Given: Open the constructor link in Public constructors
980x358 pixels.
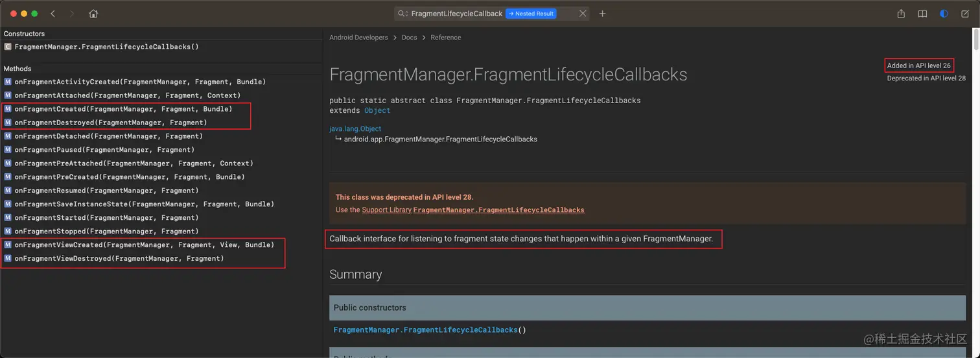Looking at the screenshot, I should click(x=425, y=330).
